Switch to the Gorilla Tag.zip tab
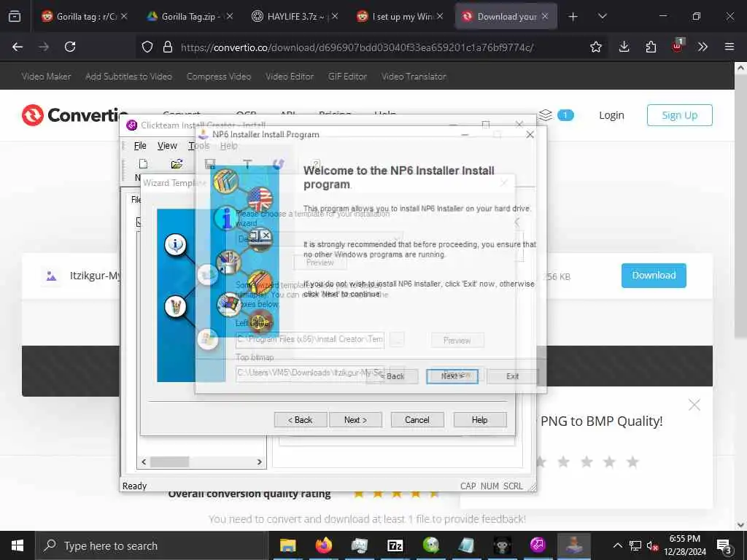 [x=189, y=17]
